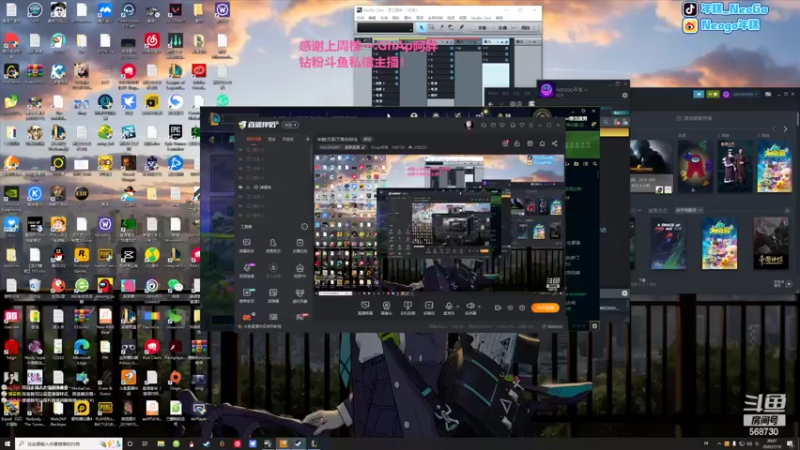The image size is (800, 450).
Task: Select arrow tool in Studio One toolbar
Action: (x=421, y=28)
